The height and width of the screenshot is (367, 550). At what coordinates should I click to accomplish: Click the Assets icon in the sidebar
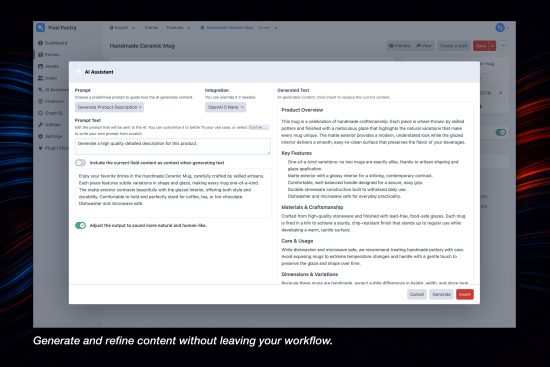tap(40, 66)
